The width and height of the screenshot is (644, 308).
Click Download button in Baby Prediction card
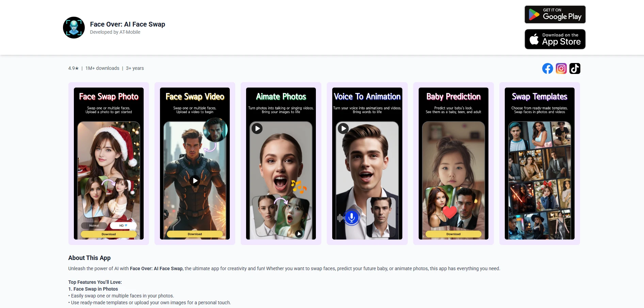click(x=453, y=234)
